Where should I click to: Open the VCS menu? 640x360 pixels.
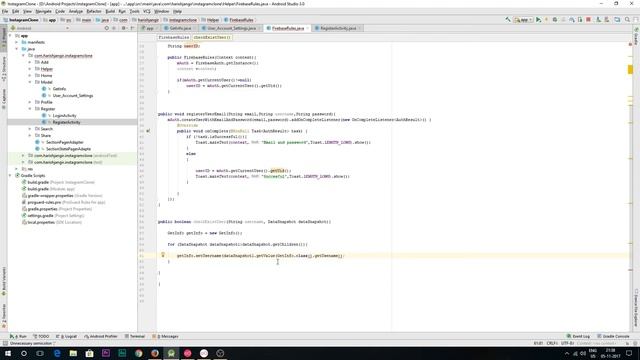click(x=147, y=11)
